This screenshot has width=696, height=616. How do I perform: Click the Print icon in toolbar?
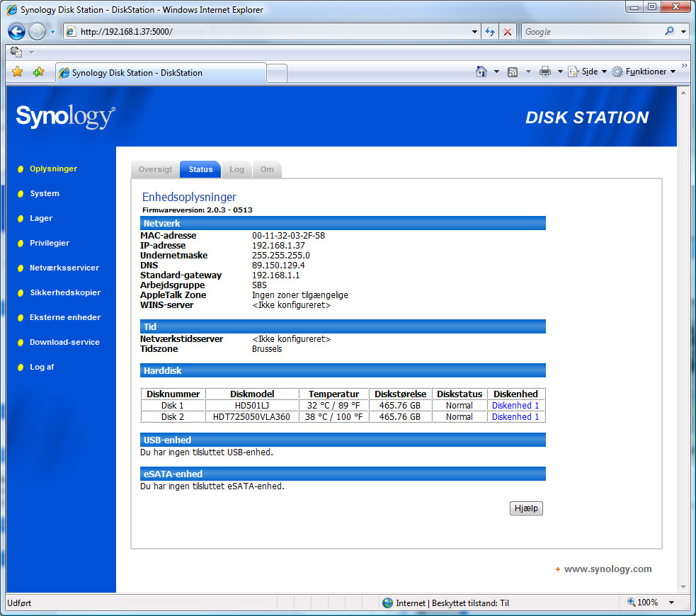(544, 72)
